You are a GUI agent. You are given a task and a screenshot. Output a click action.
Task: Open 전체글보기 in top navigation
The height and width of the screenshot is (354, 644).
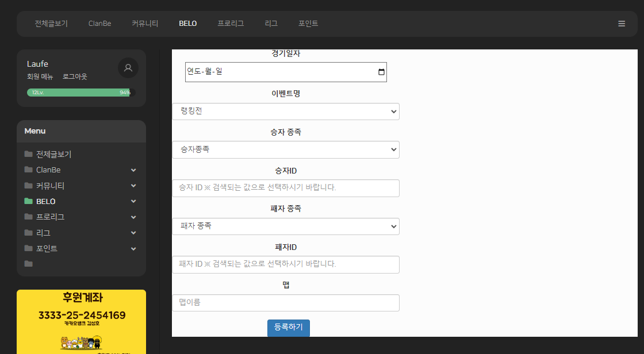point(51,24)
